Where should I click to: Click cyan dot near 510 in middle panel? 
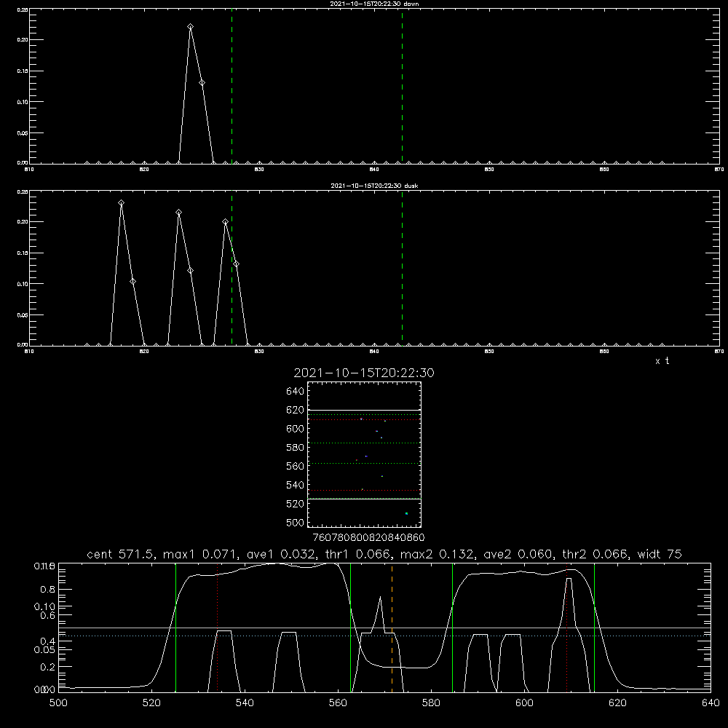click(x=406, y=513)
